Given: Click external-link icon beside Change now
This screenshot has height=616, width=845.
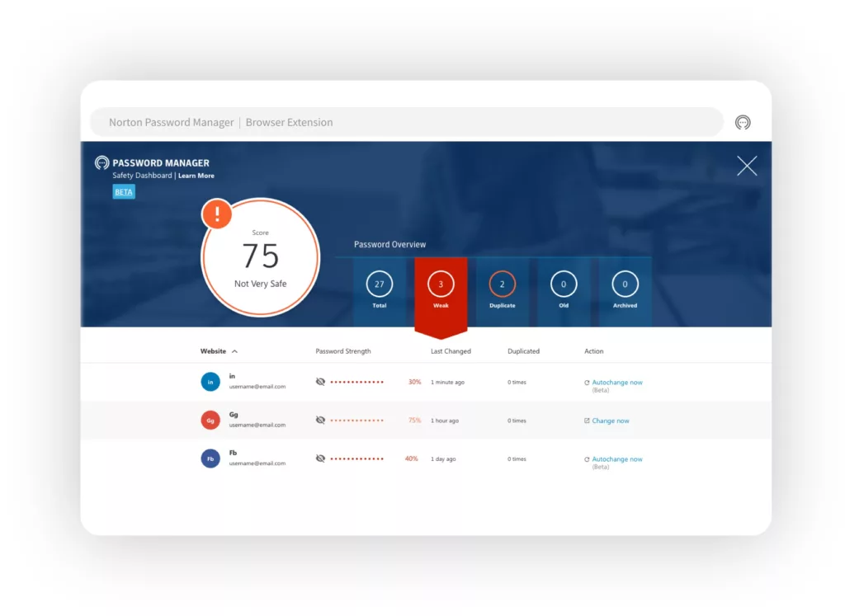Looking at the screenshot, I should (587, 421).
